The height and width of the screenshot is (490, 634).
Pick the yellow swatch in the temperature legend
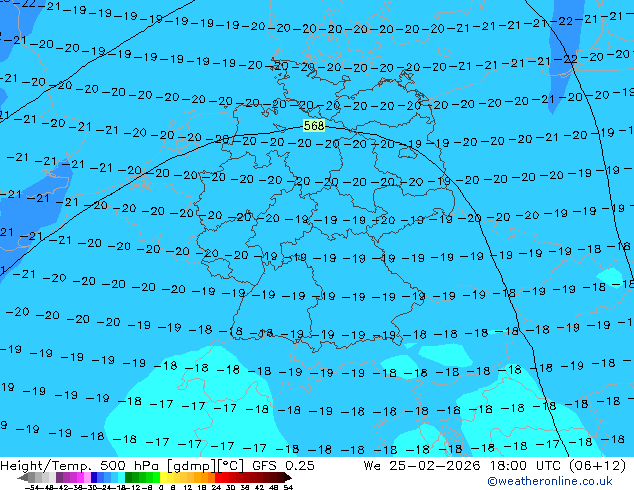coord(163,477)
